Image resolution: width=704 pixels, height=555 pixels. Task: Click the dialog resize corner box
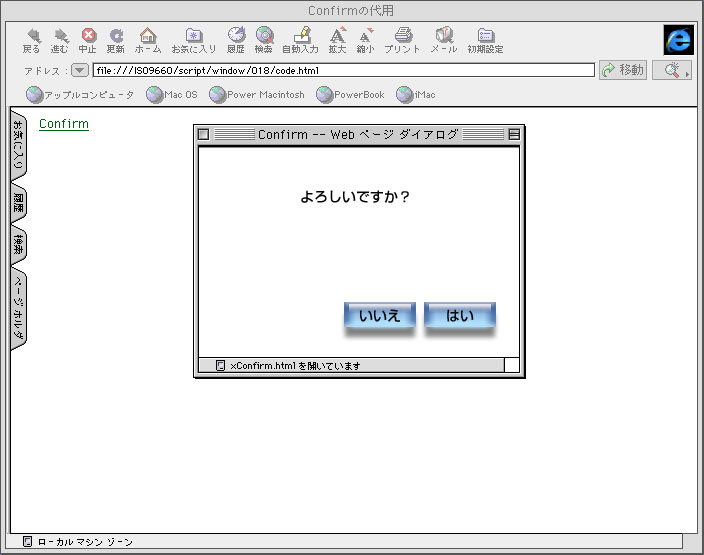[512, 365]
